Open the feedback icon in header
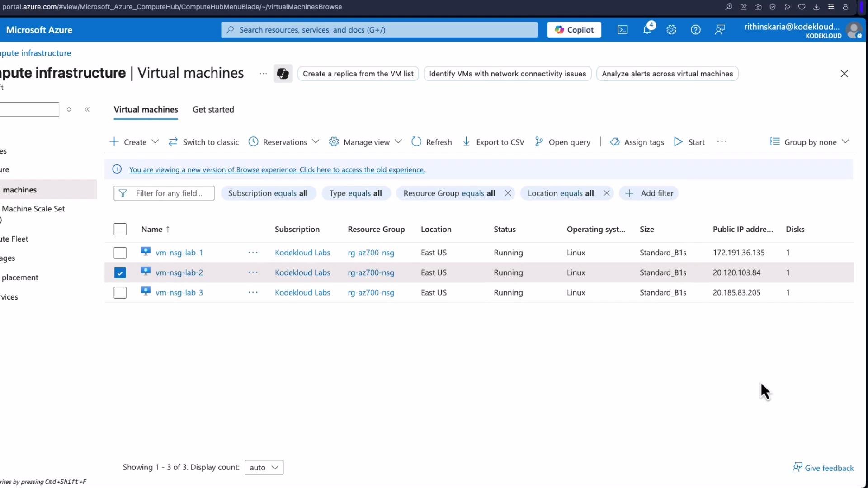The height and width of the screenshot is (488, 868). pos(720,30)
